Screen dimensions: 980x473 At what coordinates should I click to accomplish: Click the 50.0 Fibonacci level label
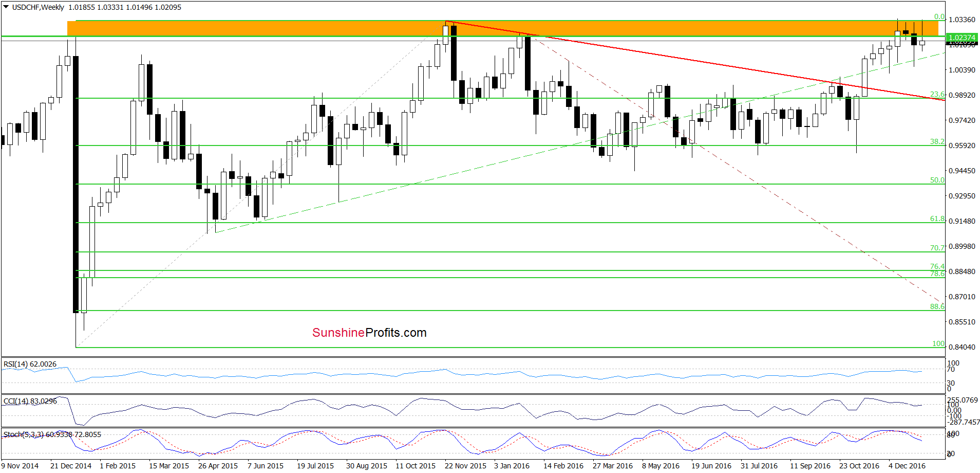pyautogui.click(x=937, y=180)
